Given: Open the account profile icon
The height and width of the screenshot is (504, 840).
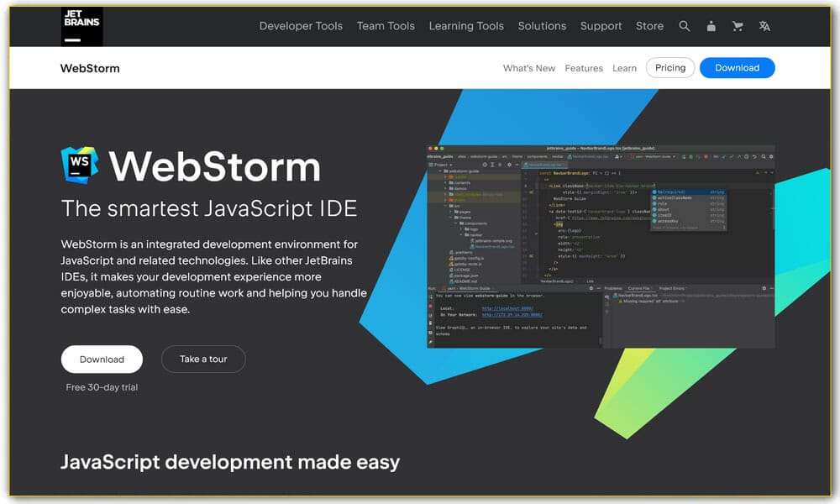Looking at the screenshot, I should (x=711, y=26).
